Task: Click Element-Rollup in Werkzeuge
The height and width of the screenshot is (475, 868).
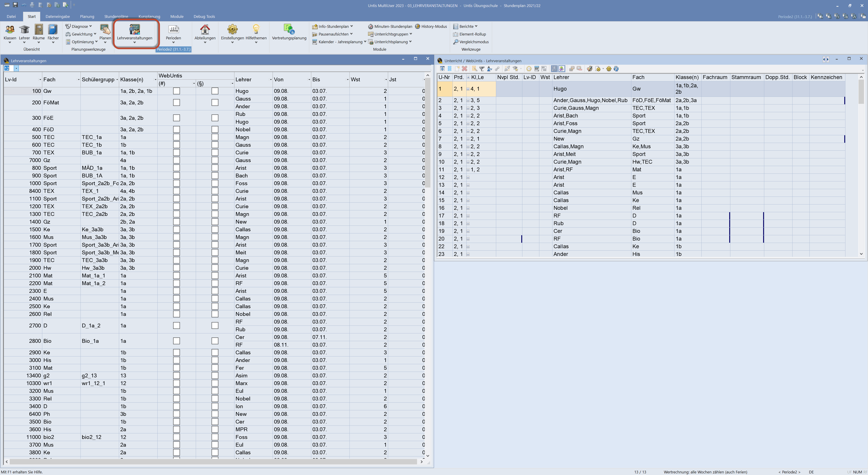Action: [469, 34]
